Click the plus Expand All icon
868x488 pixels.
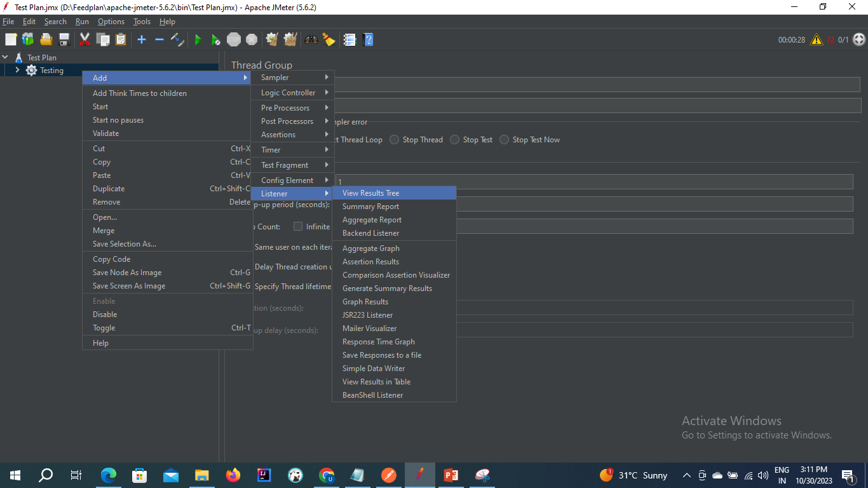(142, 39)
